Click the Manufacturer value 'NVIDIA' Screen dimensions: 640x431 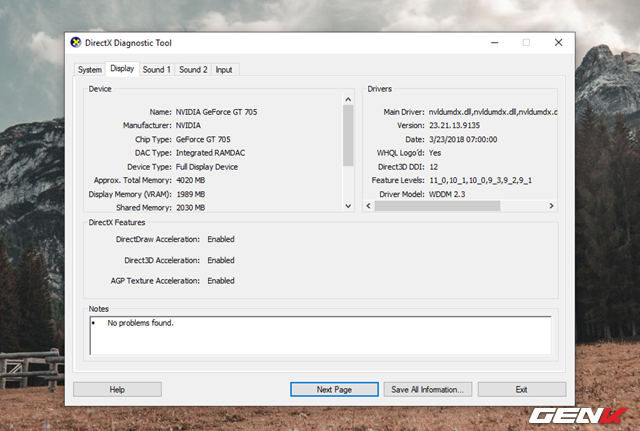click(x=188, y=125)
